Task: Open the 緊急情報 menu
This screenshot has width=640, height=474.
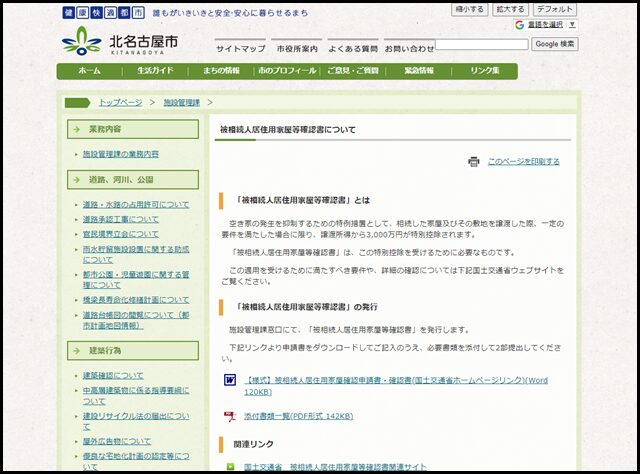Action: click(x=419, y=71)
